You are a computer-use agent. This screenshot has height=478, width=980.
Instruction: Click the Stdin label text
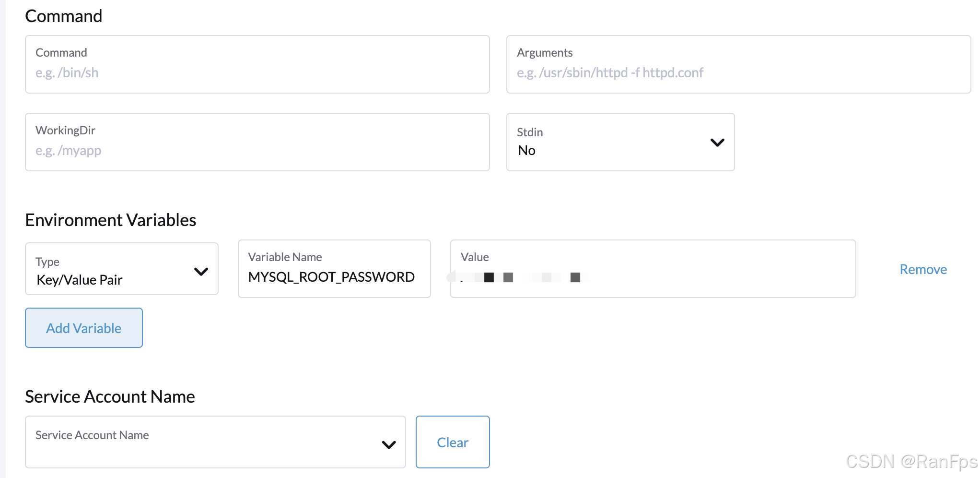click(530, 132)
